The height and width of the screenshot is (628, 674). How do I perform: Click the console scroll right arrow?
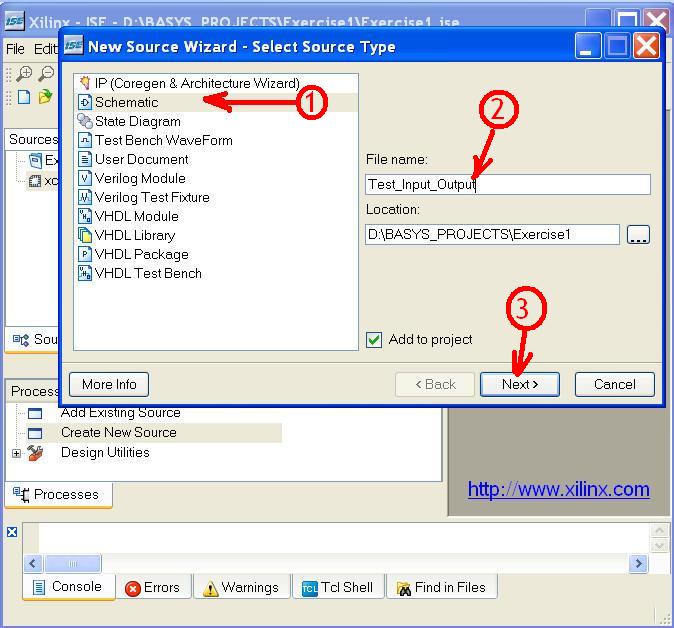638,564
